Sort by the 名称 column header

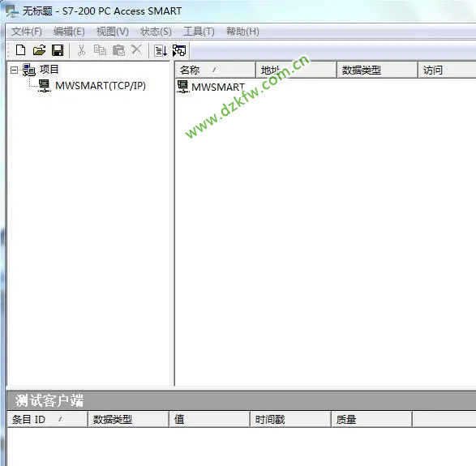(215, 70)
